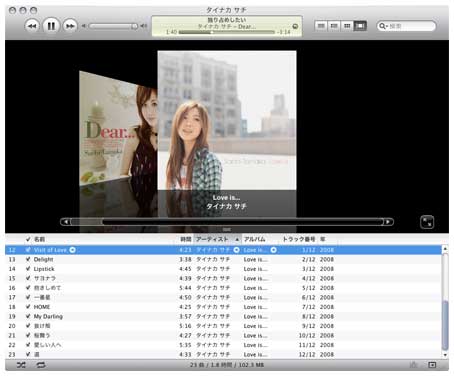Sort by the 年 (Year) column header

(323, 239)
